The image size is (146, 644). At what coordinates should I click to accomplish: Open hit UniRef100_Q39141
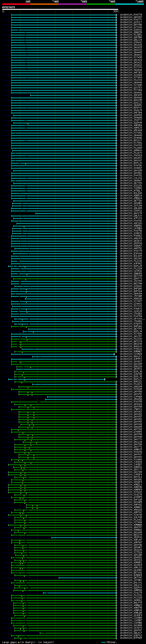point(131,30)
